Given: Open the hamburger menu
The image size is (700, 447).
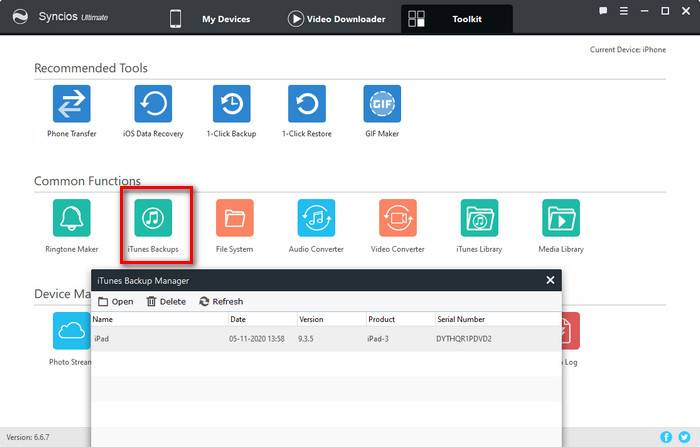Looking at the screenshot, I should pyautogui.click(x=624, y=11).
